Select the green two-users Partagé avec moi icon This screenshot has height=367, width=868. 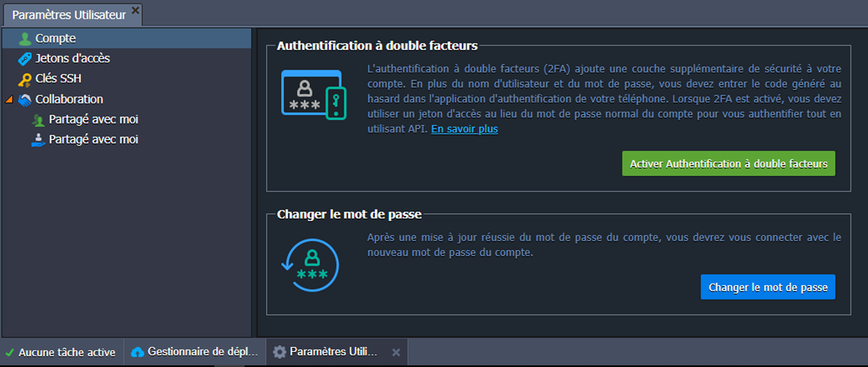(x=38, y=120)
